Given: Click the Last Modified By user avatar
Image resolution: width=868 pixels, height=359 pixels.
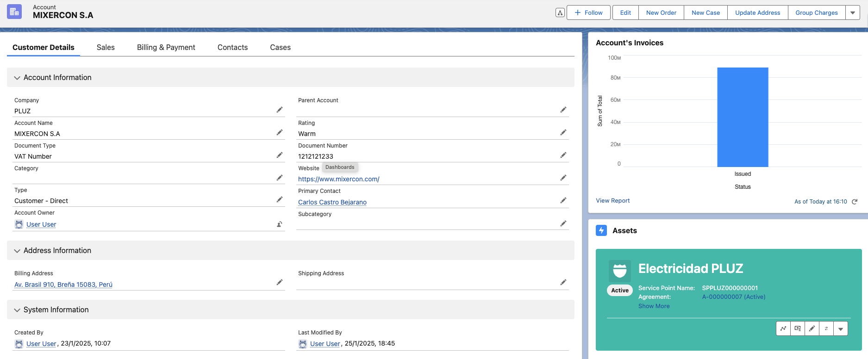Looking at the screenshot, I should 303,344.
